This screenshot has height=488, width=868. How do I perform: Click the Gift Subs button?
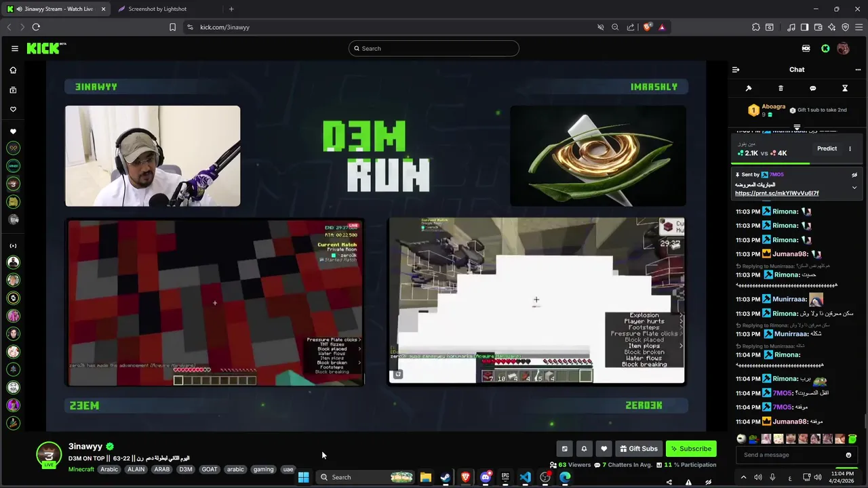coord(638,449)
